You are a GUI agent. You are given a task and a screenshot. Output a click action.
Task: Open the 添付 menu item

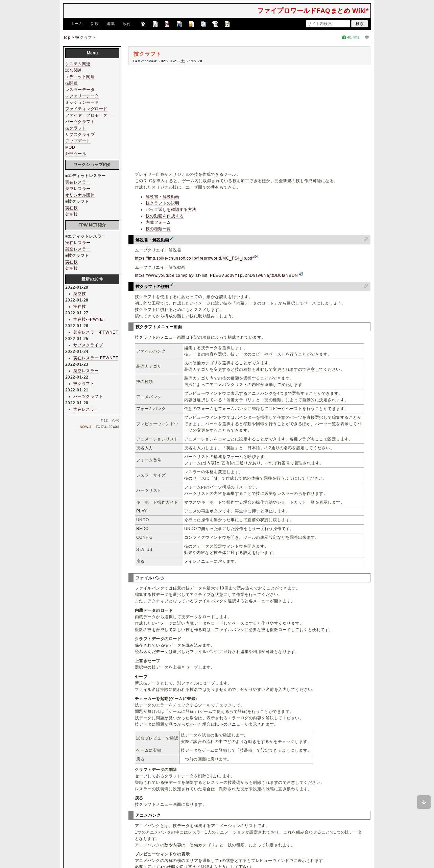pyautogui.click(x=127, y=24)
